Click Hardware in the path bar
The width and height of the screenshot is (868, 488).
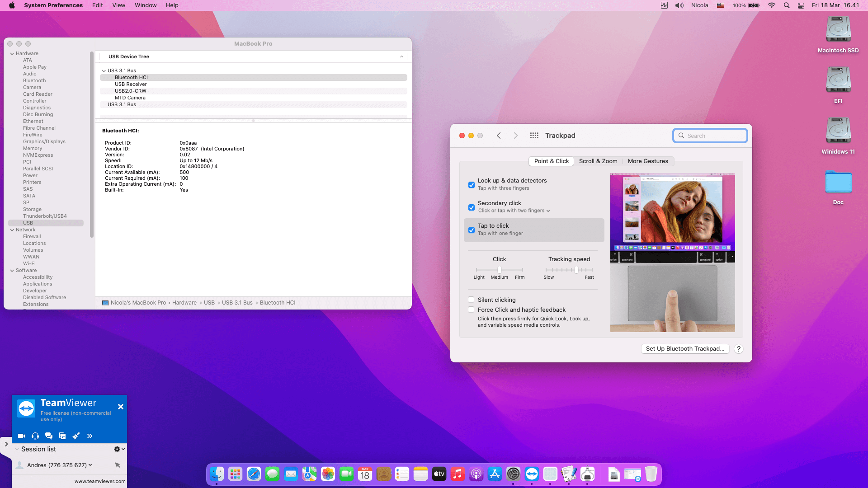pos(184,303)
